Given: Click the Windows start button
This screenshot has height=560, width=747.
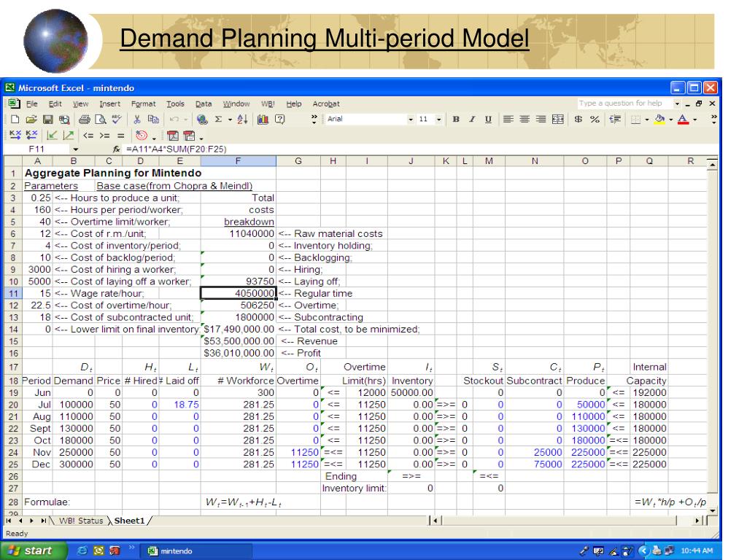Looking at the screenshot, I should (34, 551).
